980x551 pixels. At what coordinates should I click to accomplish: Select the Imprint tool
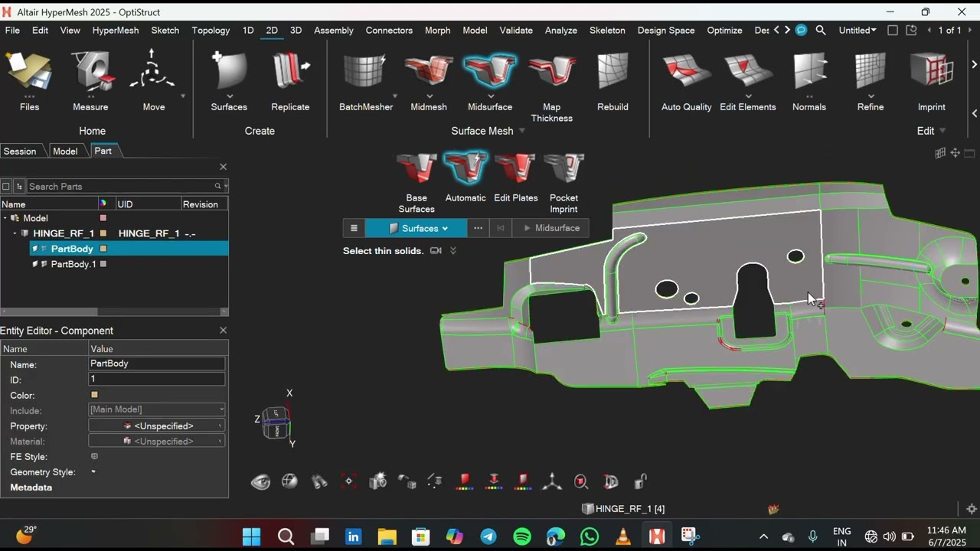(932, 80)
